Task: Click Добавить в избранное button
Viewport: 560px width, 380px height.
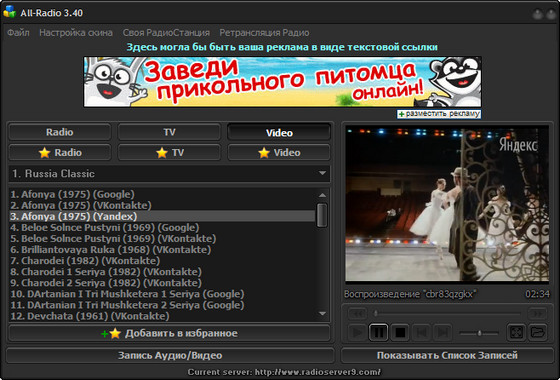Action: (x=169, y=333)
